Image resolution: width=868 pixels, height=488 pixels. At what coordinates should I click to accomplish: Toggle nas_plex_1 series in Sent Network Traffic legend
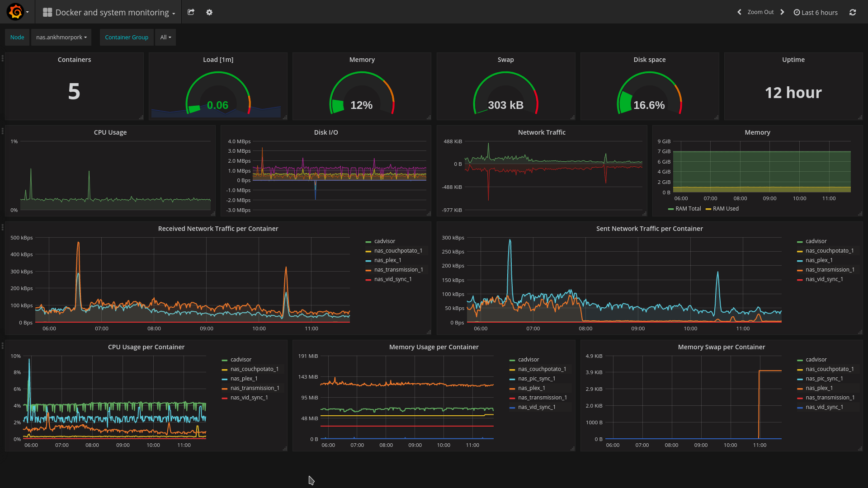(x=819, y=260)
